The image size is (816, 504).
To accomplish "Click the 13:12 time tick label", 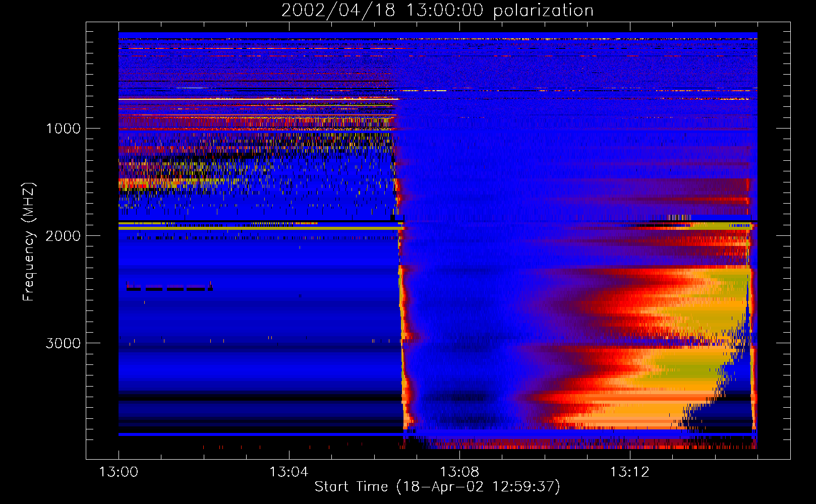I will (629, 472).
